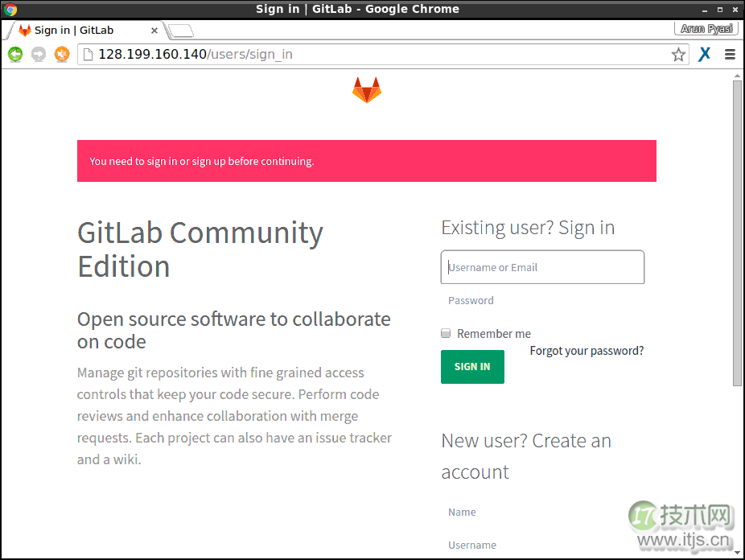Image resolution: width=745 pixels, height=560 pixels.
Task: Click the green SIGN IN button
Action: [x=472, y=367]
